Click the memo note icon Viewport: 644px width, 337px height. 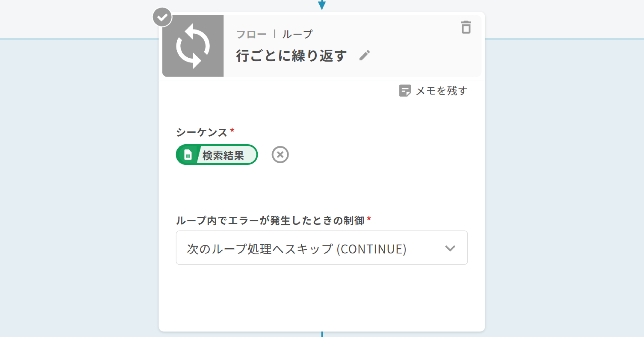pyautogui.click(x=405, y=91)
